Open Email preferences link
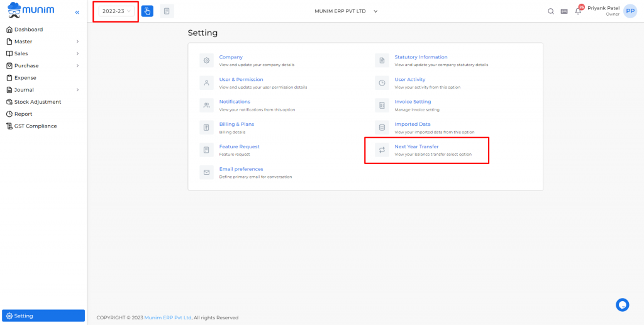The height and width of the screenshot is (325, 644). tap(241, 169)
